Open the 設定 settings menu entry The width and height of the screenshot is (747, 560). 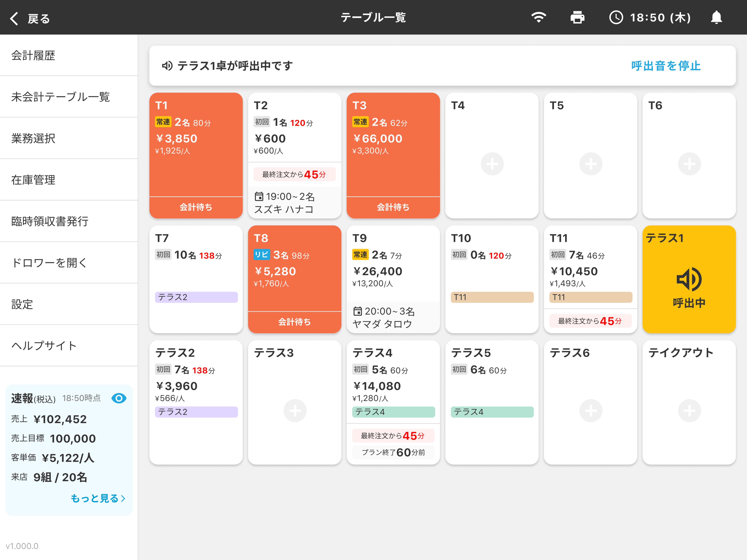coord(69,304)
